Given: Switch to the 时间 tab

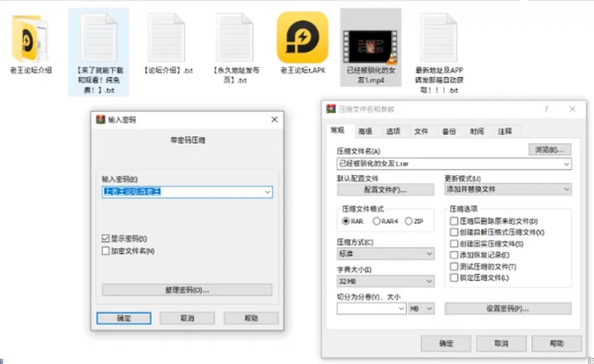Looking at the screenshot, I should click(x=477, y=131).
